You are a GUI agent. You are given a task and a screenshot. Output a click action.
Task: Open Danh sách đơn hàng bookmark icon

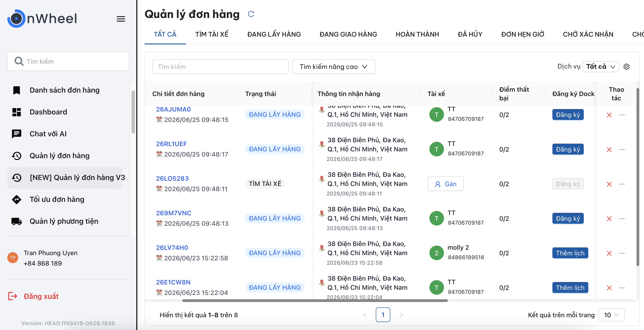coord(17,90)
